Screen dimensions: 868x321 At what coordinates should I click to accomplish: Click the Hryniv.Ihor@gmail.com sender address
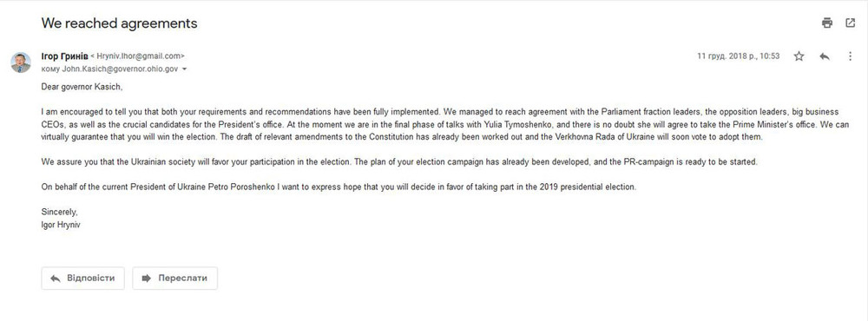point(137,56)
